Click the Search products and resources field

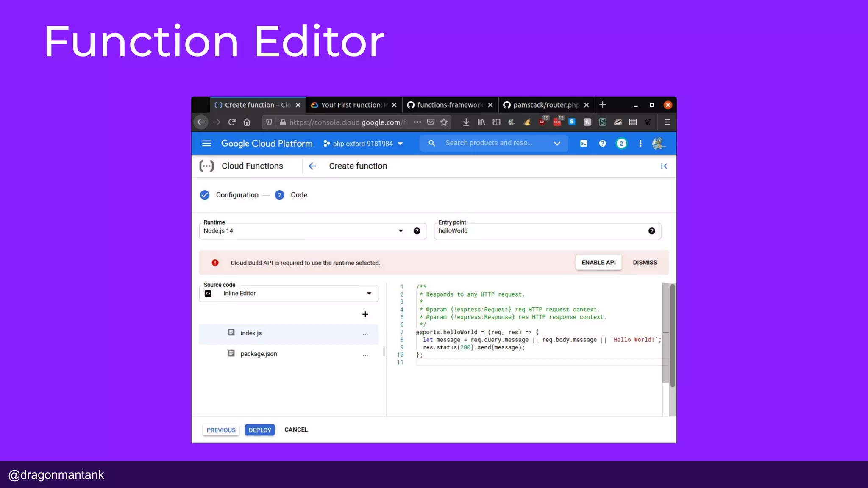pos(494,143)
